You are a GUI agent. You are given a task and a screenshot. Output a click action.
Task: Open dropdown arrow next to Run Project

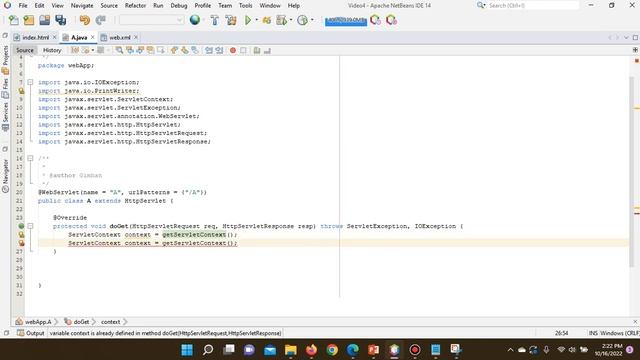(x=256, y=20)
